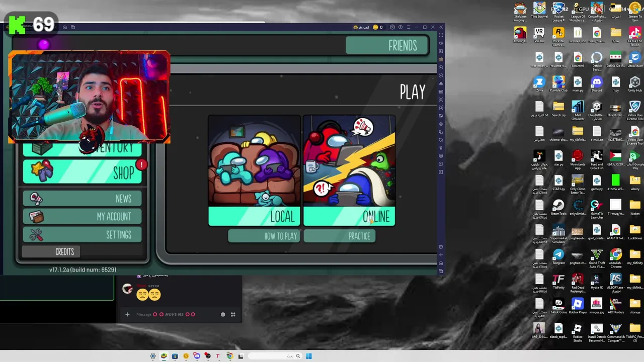Image resolution: width=644 pixels, height=362 pixels.
Task: Select the storage desktop folder
Action: click(x=635, y=307)
